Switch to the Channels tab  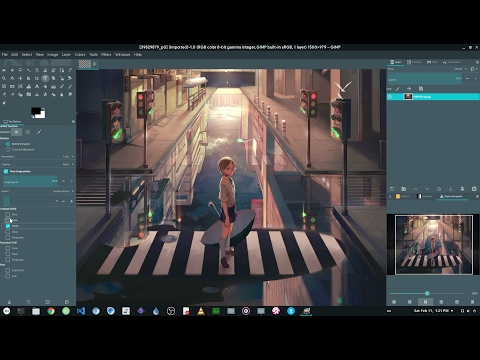414,62
